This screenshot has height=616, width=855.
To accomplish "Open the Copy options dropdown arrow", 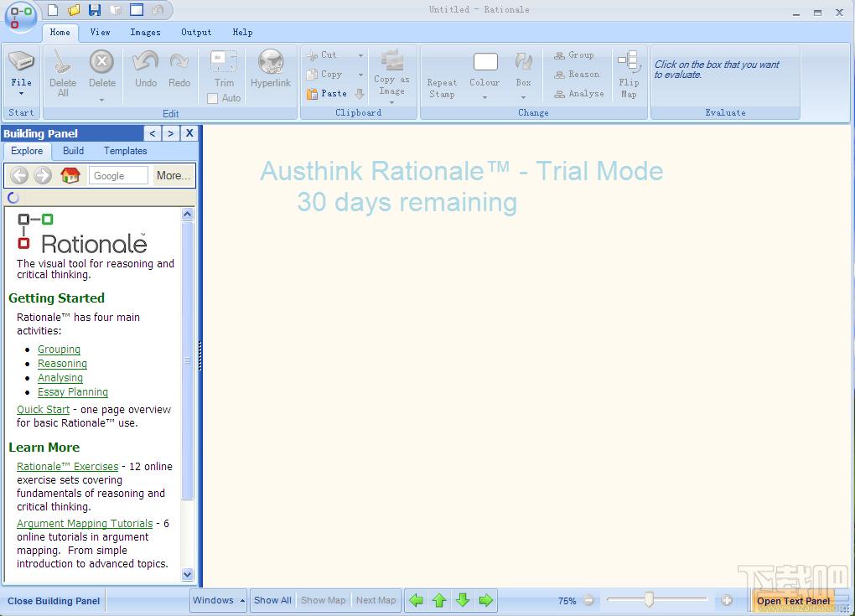I will 360,75.
